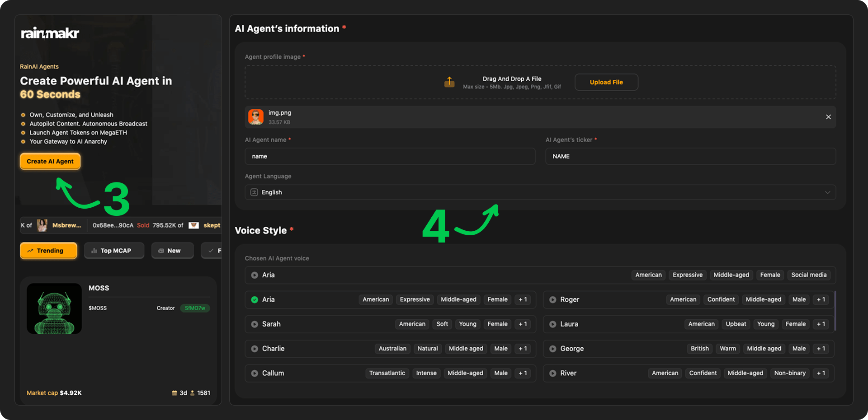Viewport: 868px width, 420px height.
Task: Expand the +1 tag on George row
Action: [x=821, y=349]
